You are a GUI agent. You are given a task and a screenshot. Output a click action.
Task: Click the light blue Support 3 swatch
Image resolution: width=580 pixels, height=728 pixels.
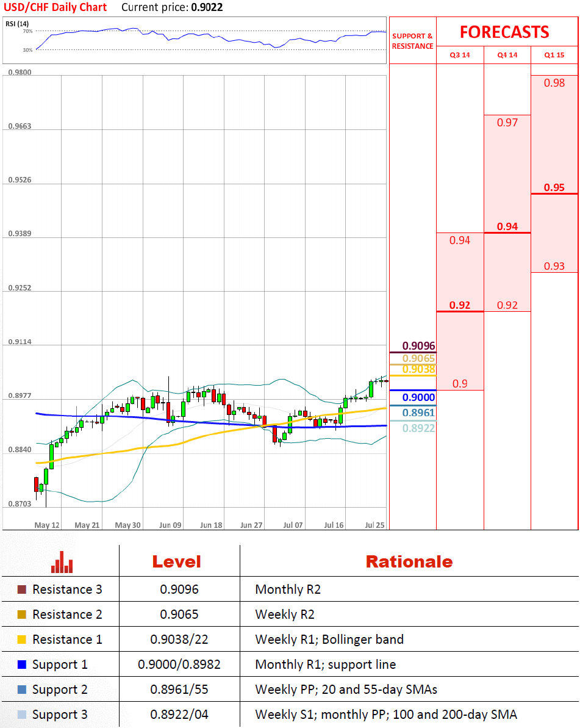(22, 715)
